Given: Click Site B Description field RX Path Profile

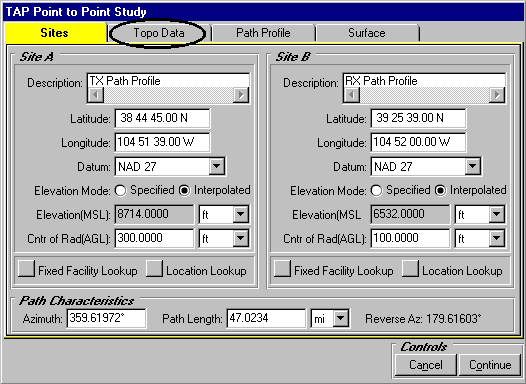Looking at the screenshot, I should (x=424, y=81).
